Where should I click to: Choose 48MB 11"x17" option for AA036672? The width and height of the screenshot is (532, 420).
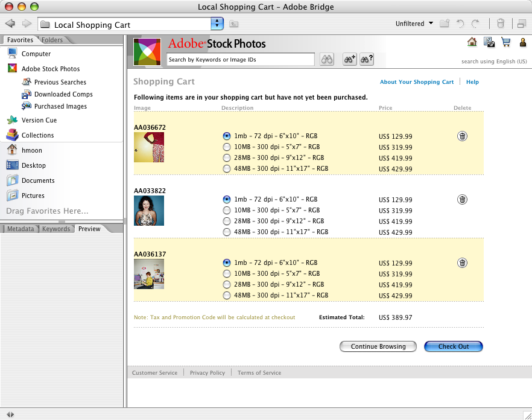pos(227,169)
